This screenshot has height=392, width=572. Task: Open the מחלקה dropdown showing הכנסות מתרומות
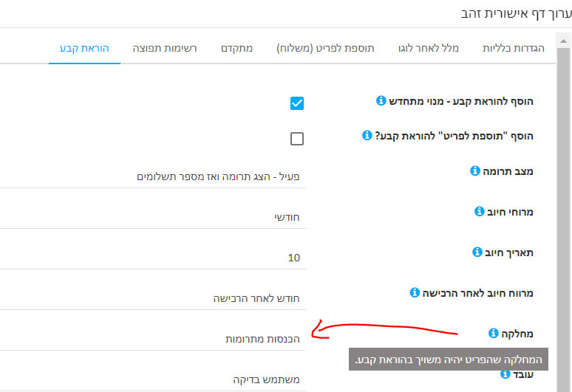point(153,339)
